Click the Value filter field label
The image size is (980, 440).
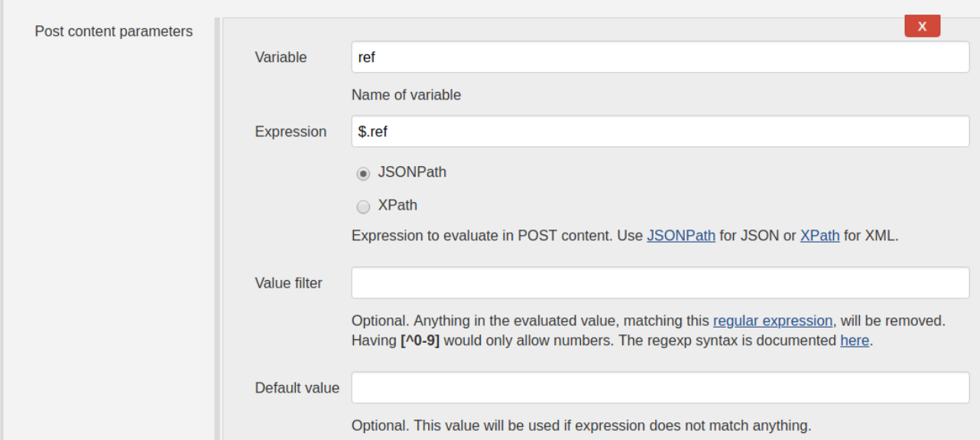[x=288, y=283]
